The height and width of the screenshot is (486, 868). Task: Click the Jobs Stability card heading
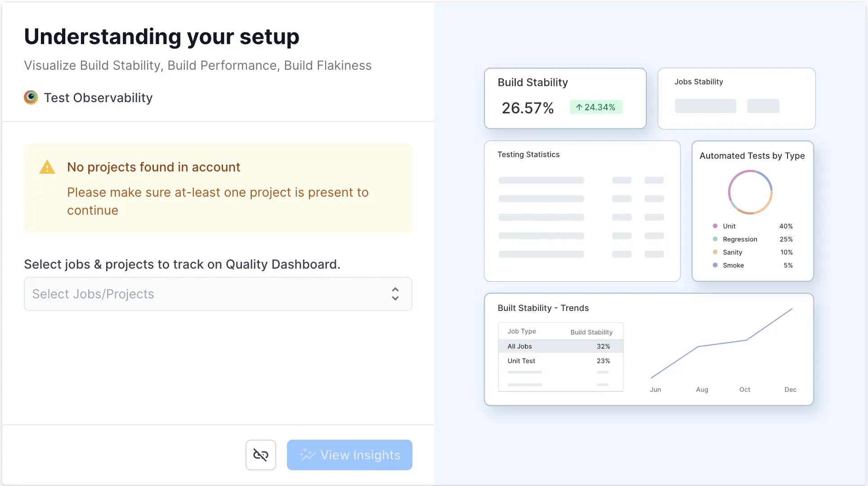(x=698, y=82)
